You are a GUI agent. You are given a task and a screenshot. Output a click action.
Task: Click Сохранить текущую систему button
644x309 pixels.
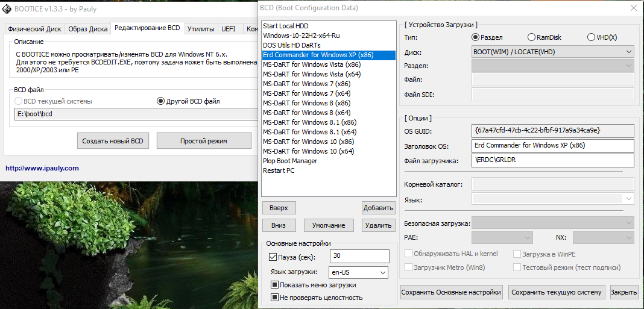[x=556, y=292]
